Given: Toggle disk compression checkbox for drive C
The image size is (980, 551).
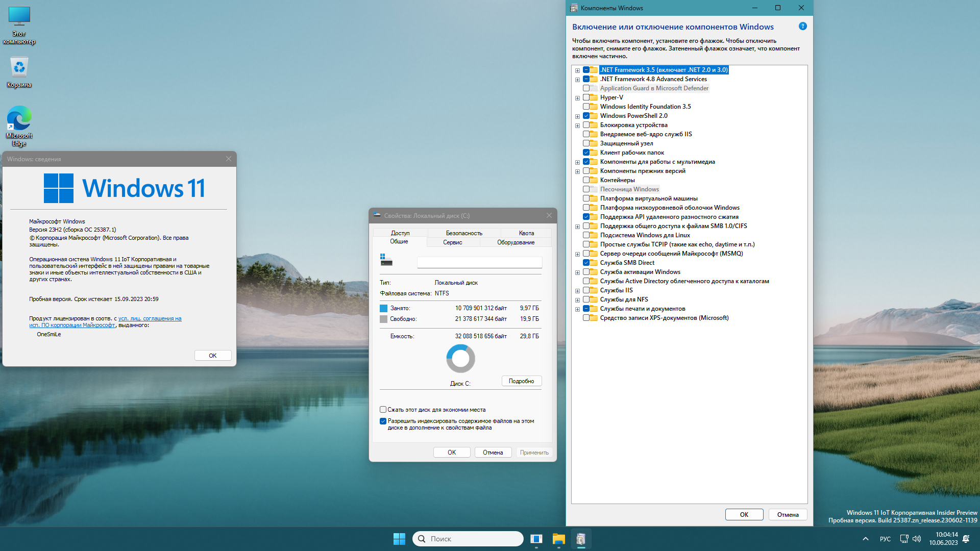Looking at the screenshot, I should click(x=383, y=410).
